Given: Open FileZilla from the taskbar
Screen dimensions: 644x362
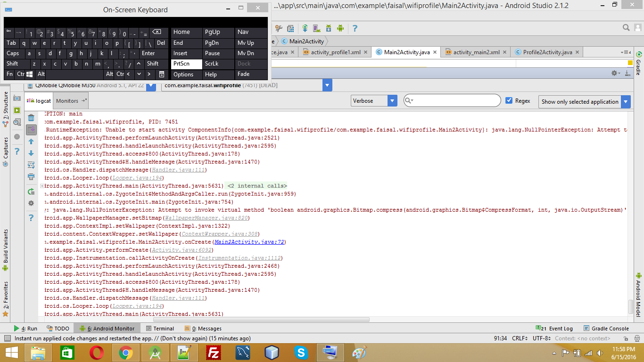Looking at the screenshot, I should [214, 352].
